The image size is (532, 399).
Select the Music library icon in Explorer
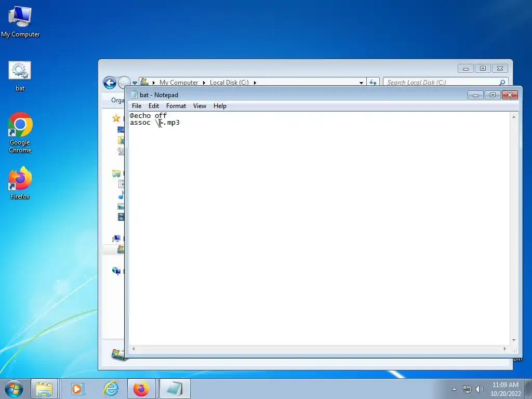click(121, 195)
